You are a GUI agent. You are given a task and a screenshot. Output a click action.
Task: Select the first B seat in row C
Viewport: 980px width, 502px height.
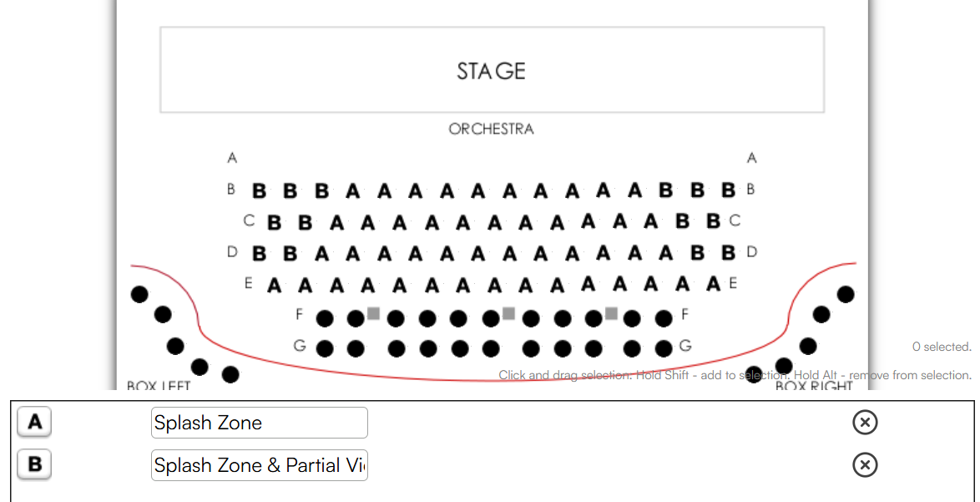pos(274,222)
